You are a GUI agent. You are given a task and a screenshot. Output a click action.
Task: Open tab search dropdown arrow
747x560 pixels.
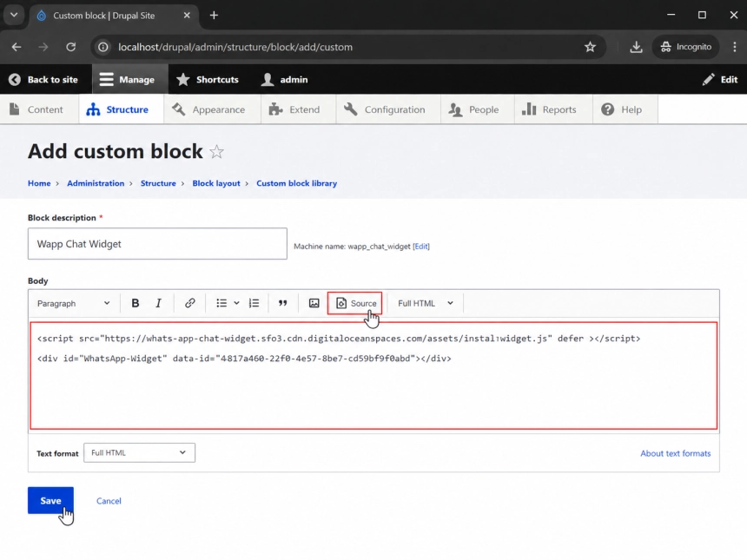pos(14,16)
